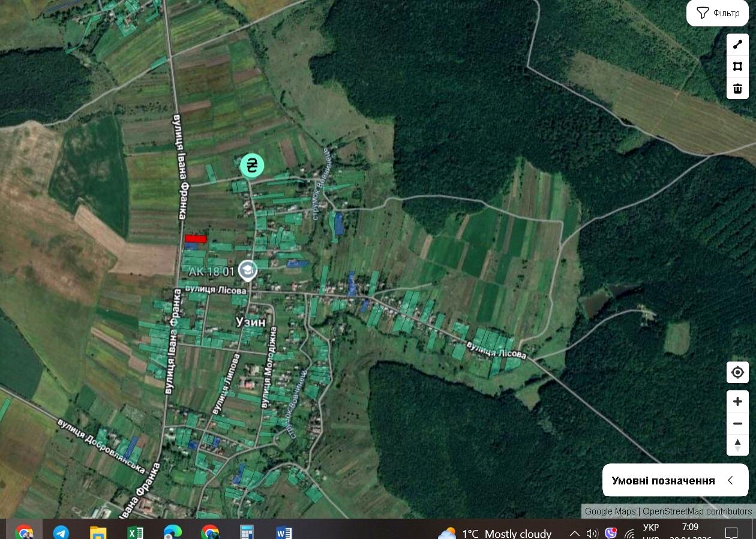756x539 pixels.
Task: Open first Chrome icon in taskbar
Action: tap(24, 532)
